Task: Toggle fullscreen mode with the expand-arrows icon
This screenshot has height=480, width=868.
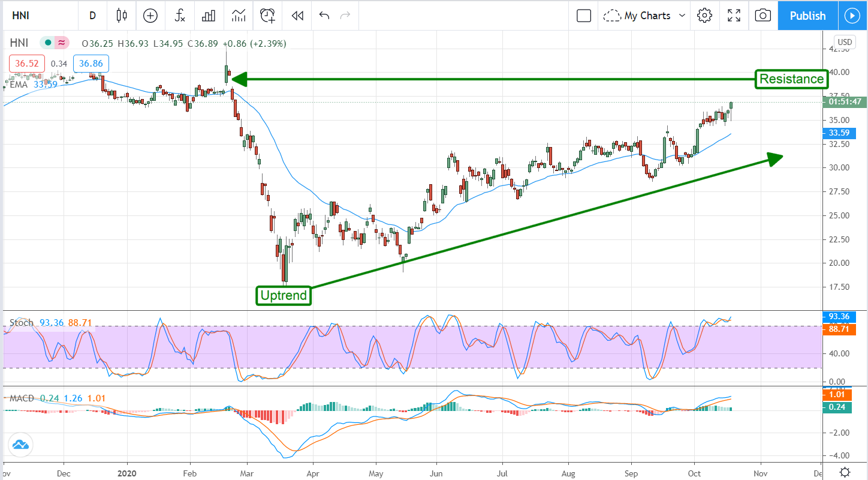Action: point(734,16)
